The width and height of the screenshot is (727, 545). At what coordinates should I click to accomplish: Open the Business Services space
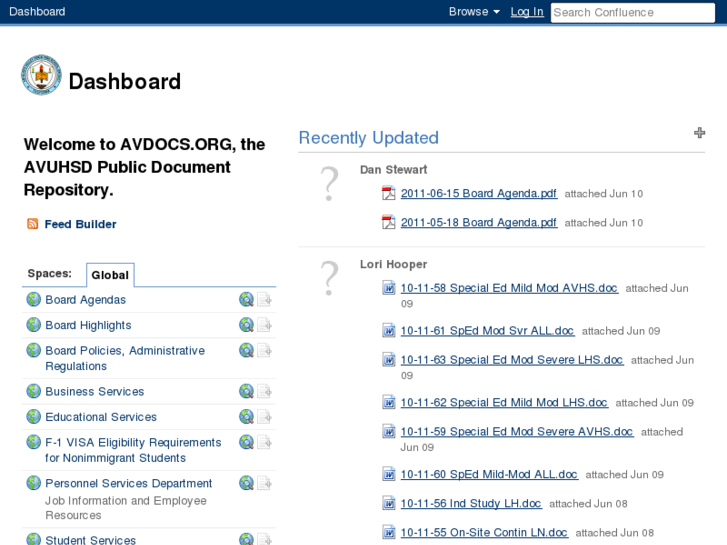(95, 391)
